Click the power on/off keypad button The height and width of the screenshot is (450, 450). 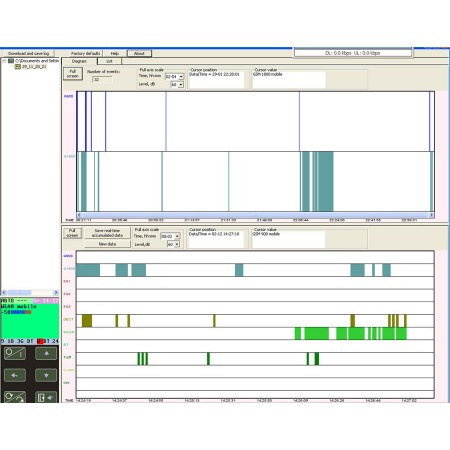[x=15, y=353]
